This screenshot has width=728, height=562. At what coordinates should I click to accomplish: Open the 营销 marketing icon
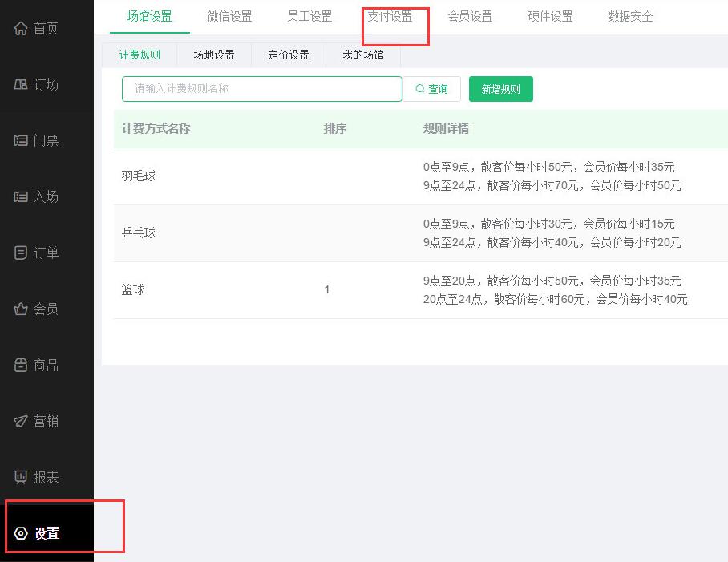[22, 422]
